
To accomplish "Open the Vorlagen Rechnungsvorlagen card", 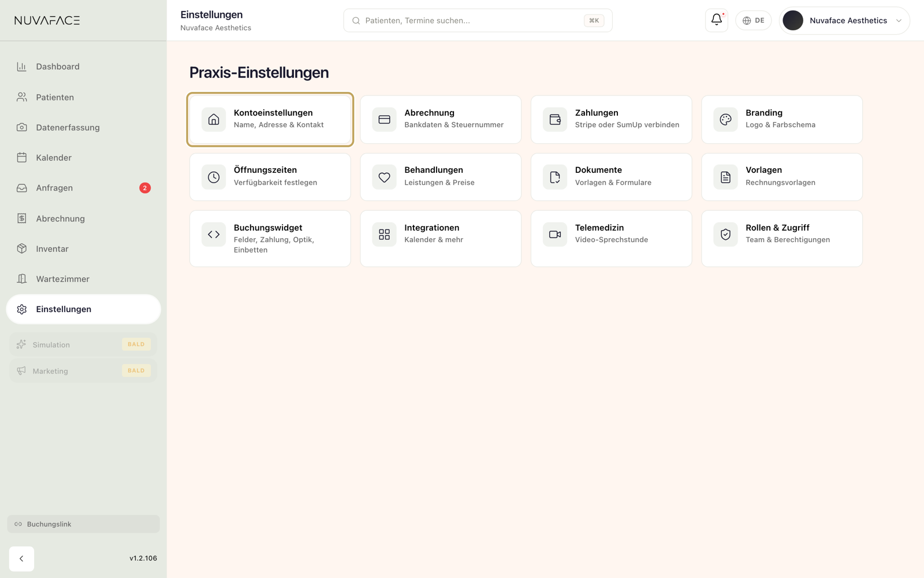I will click(x=782, y=177).
